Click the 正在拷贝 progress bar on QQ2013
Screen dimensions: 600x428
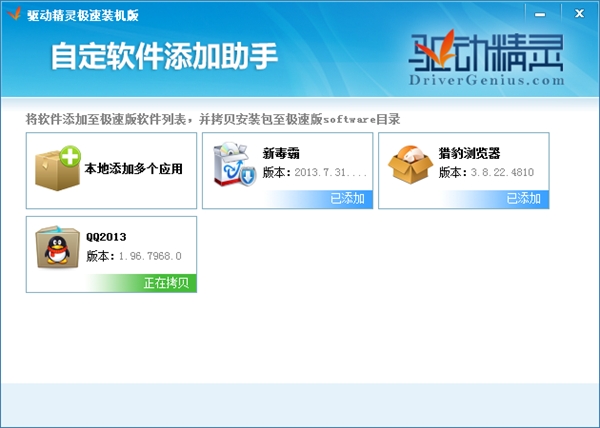[x=141, y=283]
